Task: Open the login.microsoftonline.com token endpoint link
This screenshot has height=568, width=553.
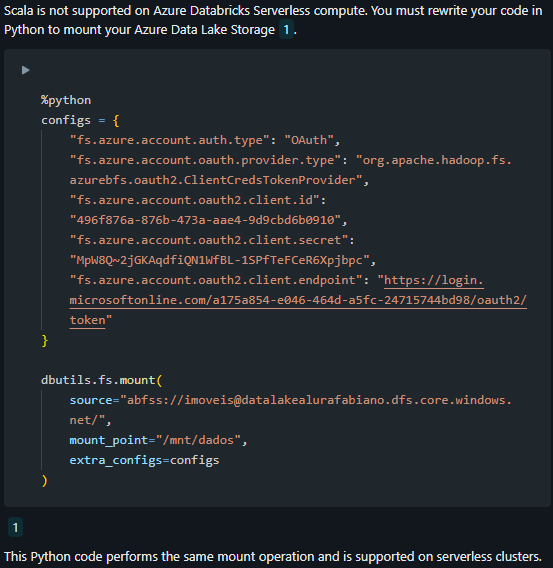Action: click(x=298, y=300)
